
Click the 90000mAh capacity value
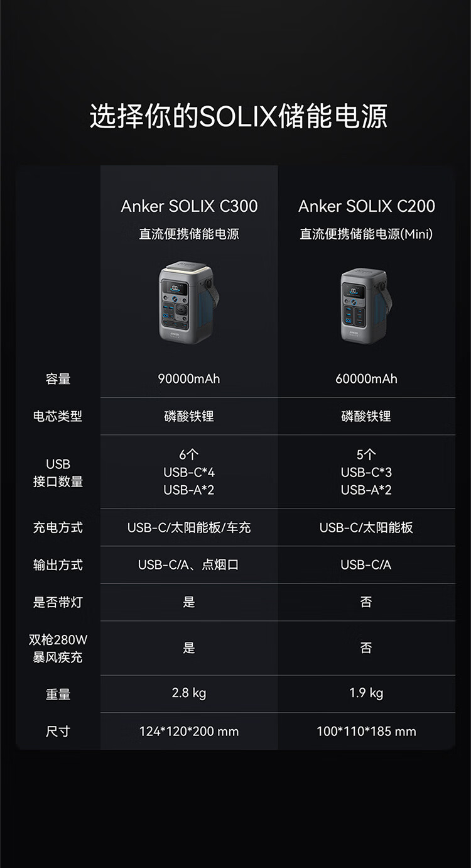click(189, 379)
